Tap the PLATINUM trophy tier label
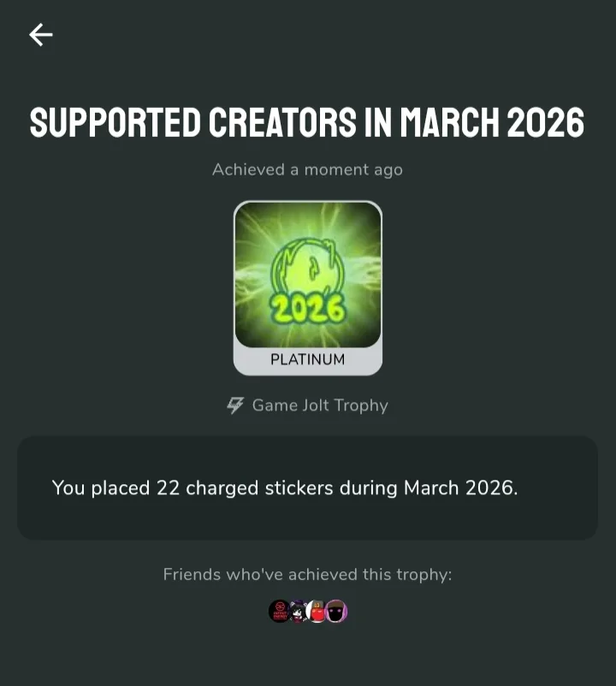616x686 pixels. pyautogui.click(x=307, y=359)
